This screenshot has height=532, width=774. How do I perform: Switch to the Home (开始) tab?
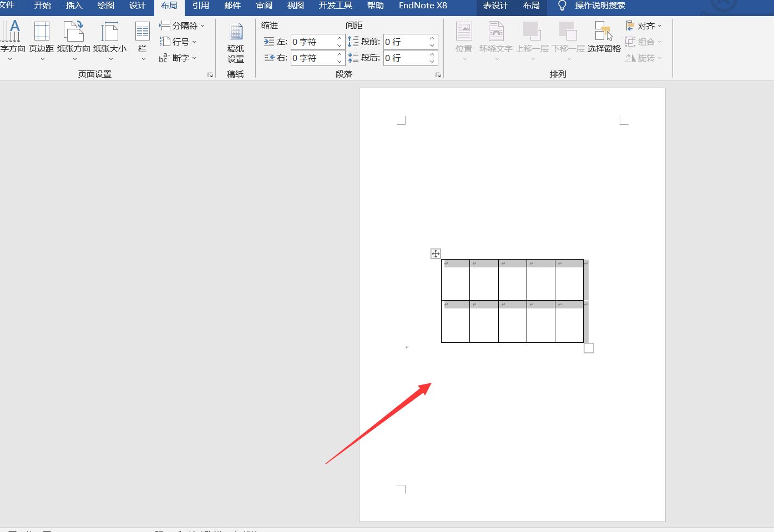[43, 6]
